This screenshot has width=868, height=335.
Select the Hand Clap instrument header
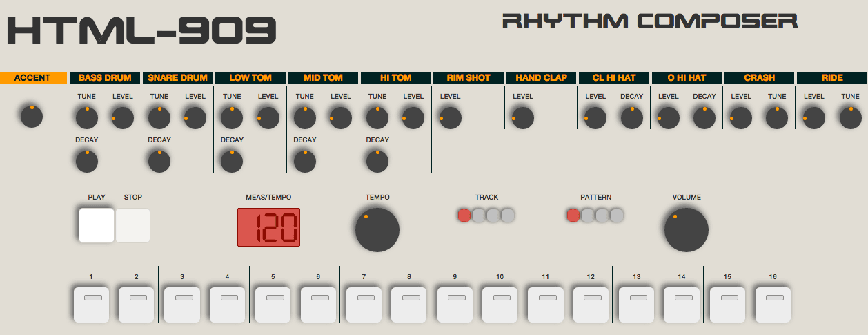pyautogui.click(x=542, y=78)
